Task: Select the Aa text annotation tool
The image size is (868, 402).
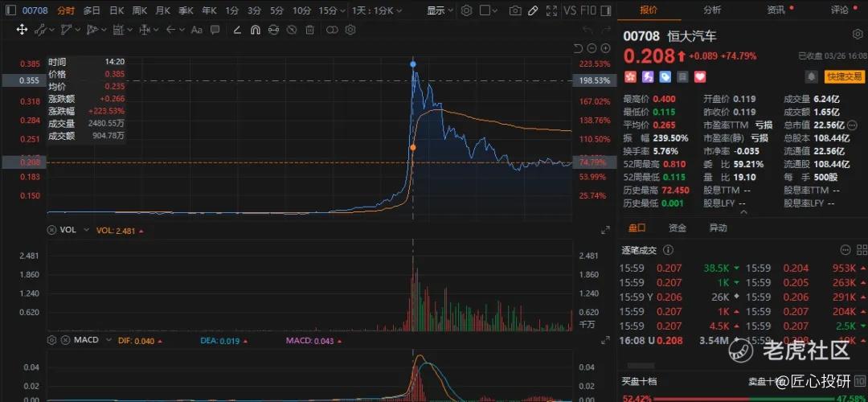Action: pos(197,30)
